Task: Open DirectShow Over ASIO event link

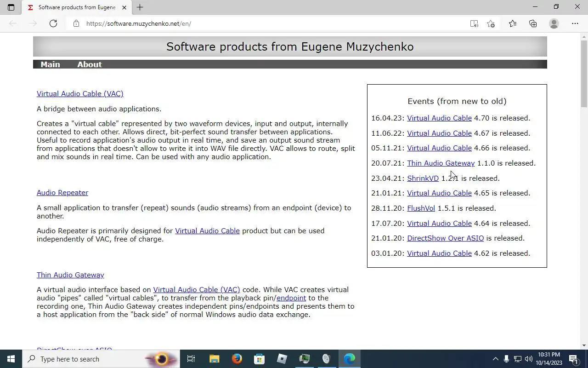Action: coord(446,238)
